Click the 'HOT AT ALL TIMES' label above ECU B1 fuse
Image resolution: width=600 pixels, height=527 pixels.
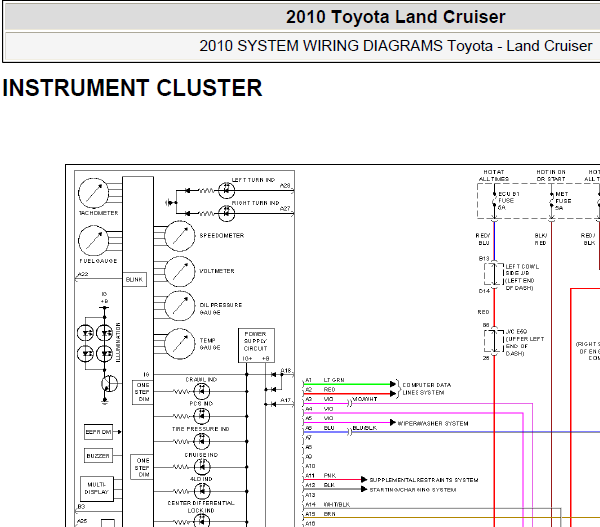[x=494, y=176]
